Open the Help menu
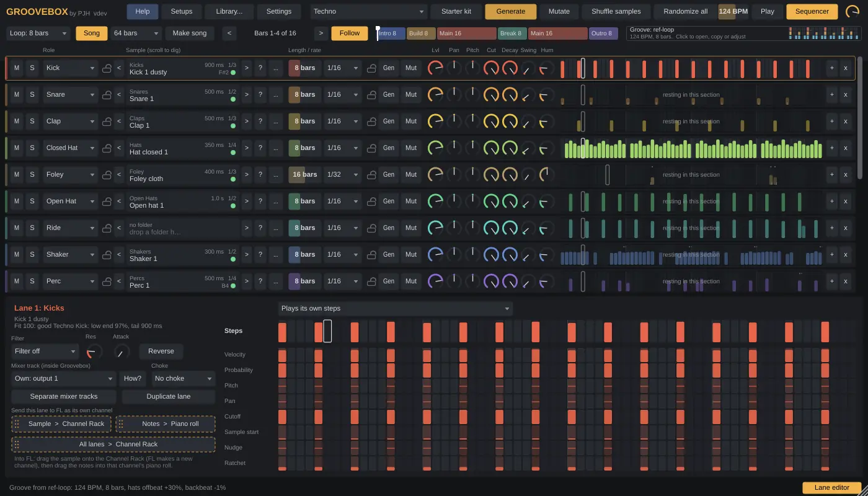 [143, 11]
